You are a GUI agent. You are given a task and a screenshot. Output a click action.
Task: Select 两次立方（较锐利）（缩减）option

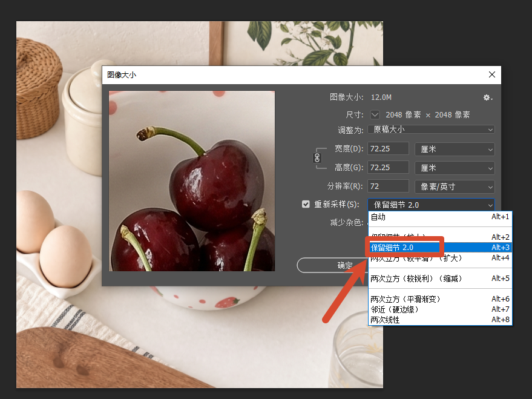[x=440, y=279]
